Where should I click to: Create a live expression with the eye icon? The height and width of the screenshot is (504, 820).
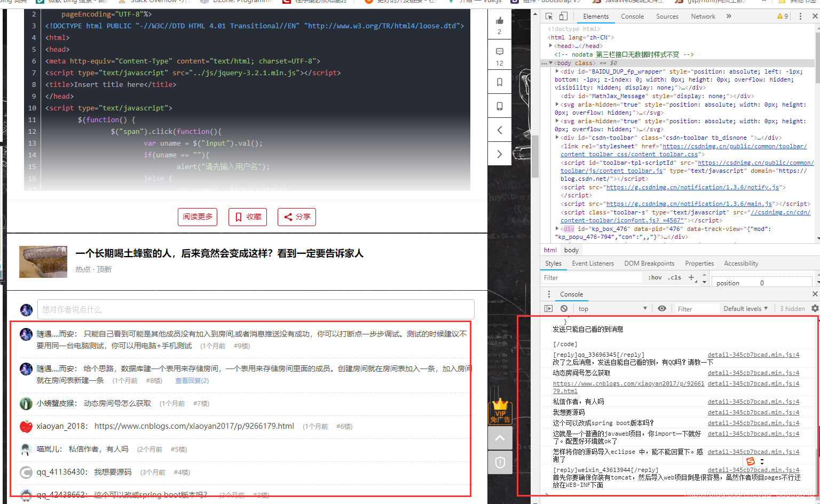point(662,308)
